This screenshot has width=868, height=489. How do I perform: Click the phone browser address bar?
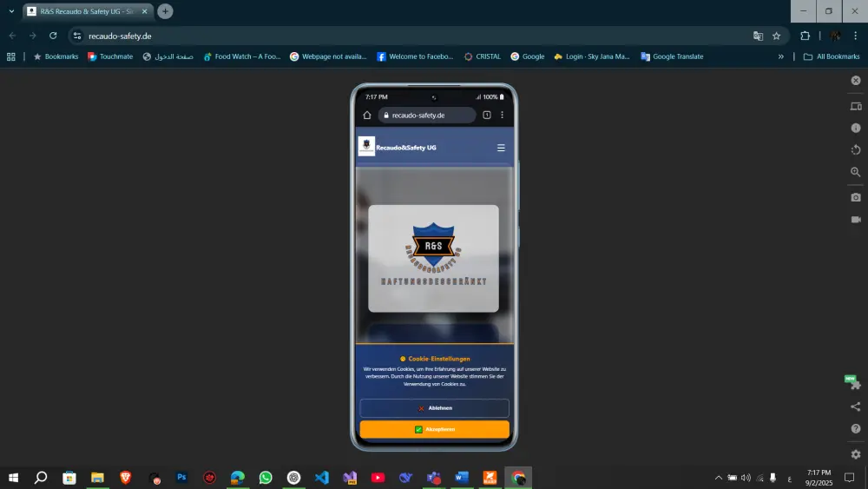[x=427, y=116]
